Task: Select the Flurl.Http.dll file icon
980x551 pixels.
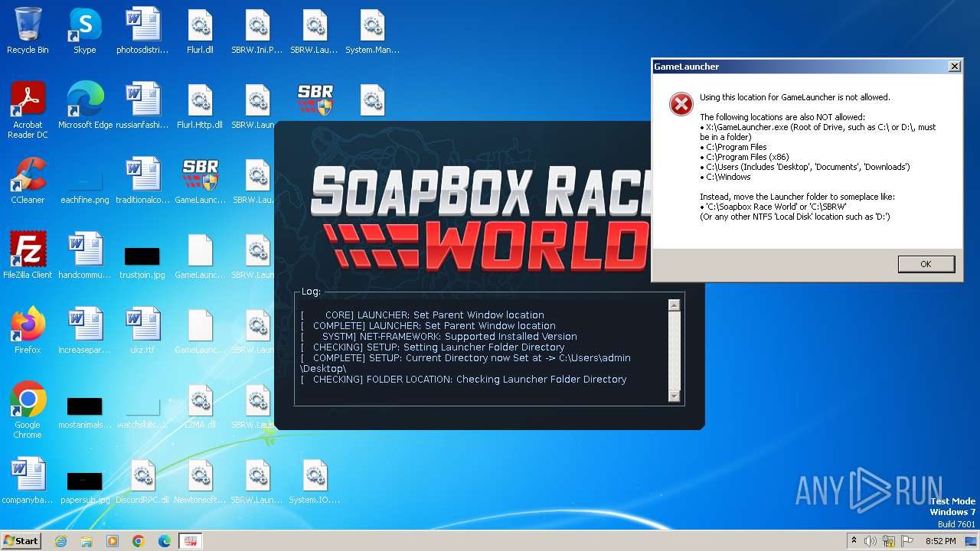Action: pos(200,106)
